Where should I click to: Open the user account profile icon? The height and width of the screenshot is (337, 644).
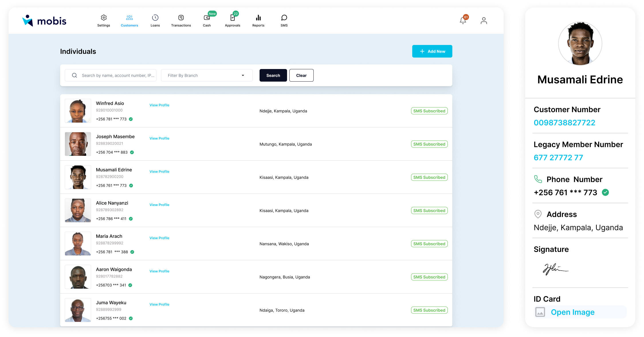click(x=484, y=21)
